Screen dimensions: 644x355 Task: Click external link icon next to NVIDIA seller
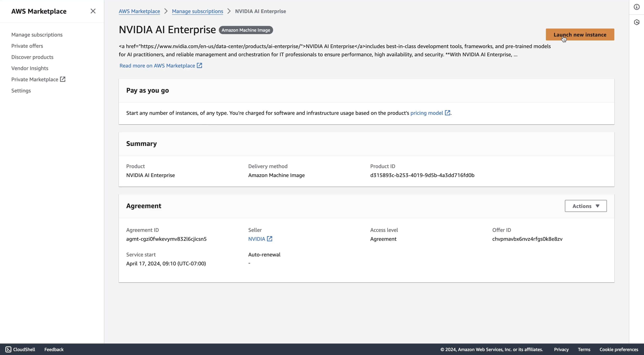tap(270, 239)
